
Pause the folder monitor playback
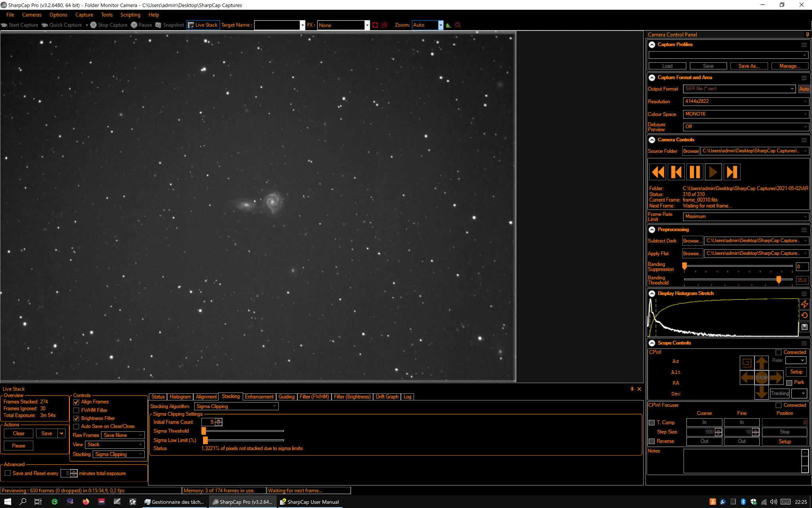695,172
